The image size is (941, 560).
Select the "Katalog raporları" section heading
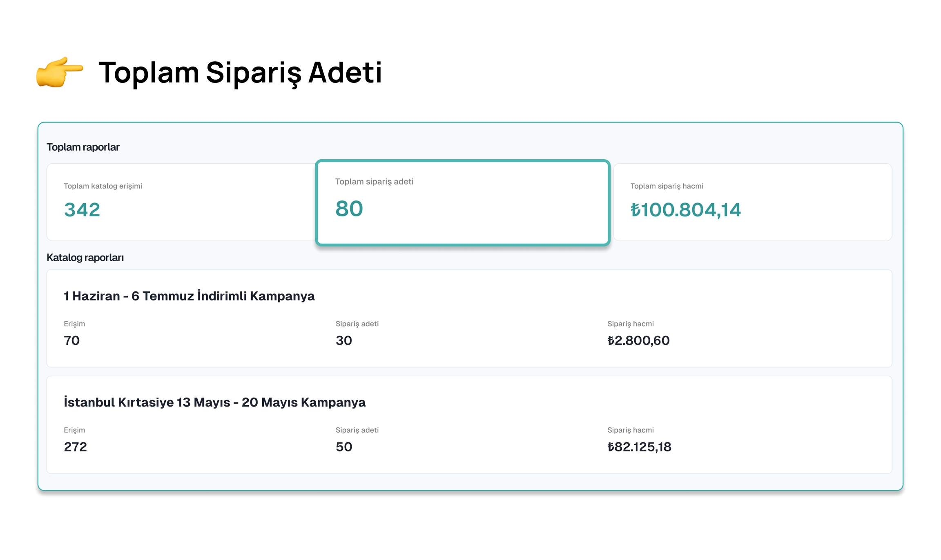85,258
